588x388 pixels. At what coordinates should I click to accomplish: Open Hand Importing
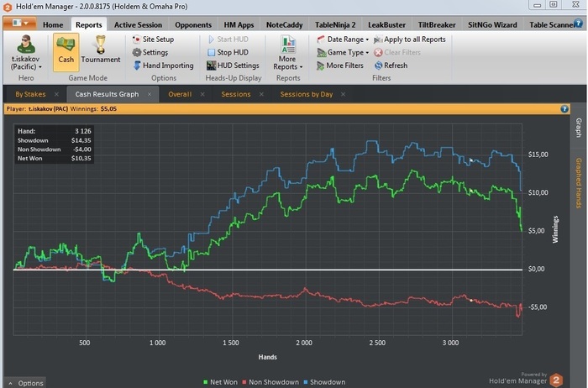(163, 66)
